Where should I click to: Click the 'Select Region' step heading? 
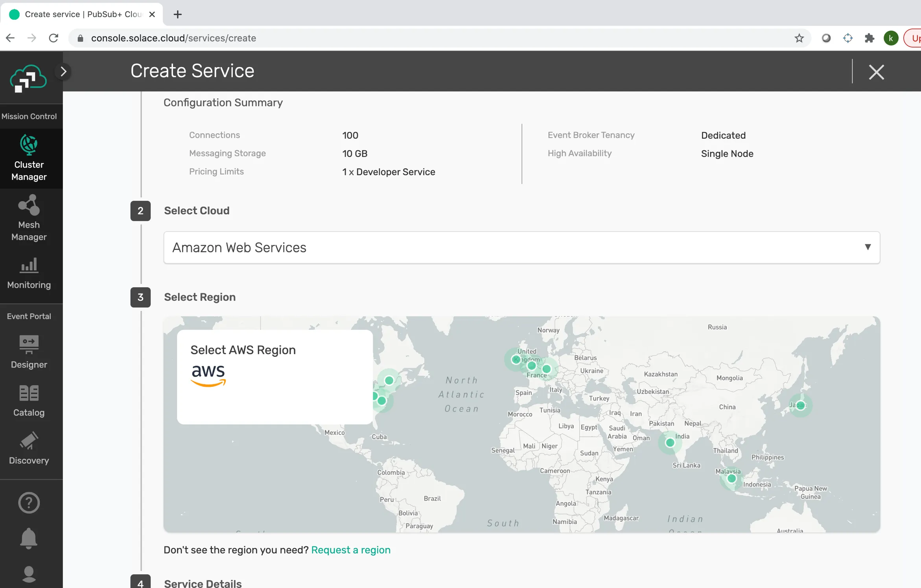coord(200,297)
